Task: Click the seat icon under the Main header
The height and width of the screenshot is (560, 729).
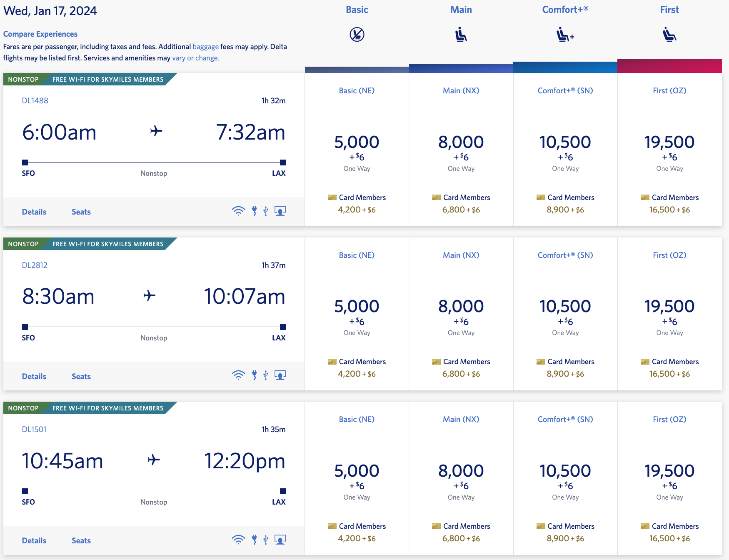Action: pos(461,35)
